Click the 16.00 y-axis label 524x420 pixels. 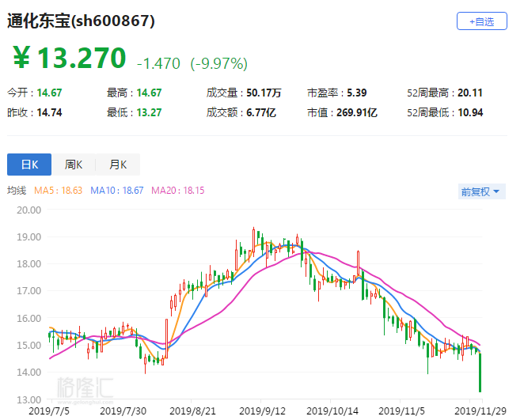tap(29, 318)
